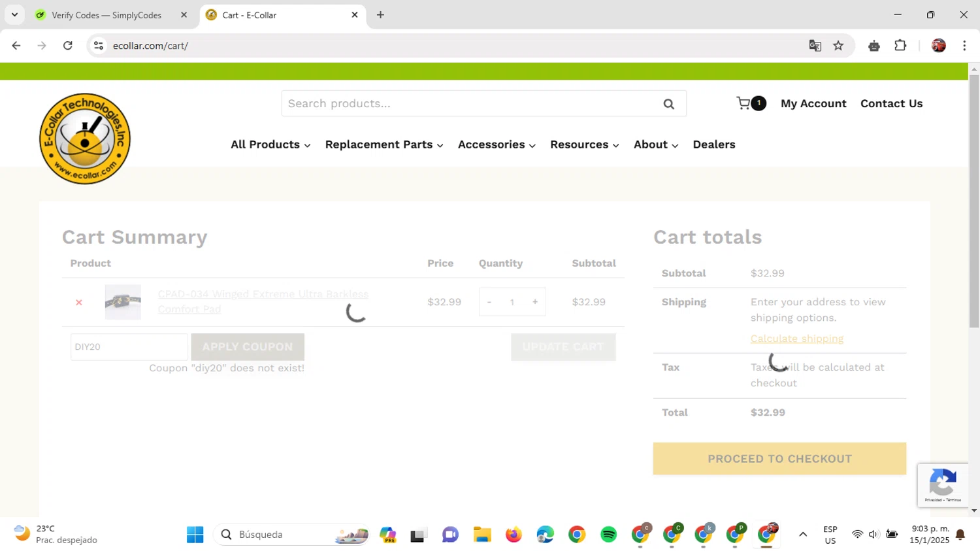Click the browser back arrow
The image size is (980, 551).
16,46
